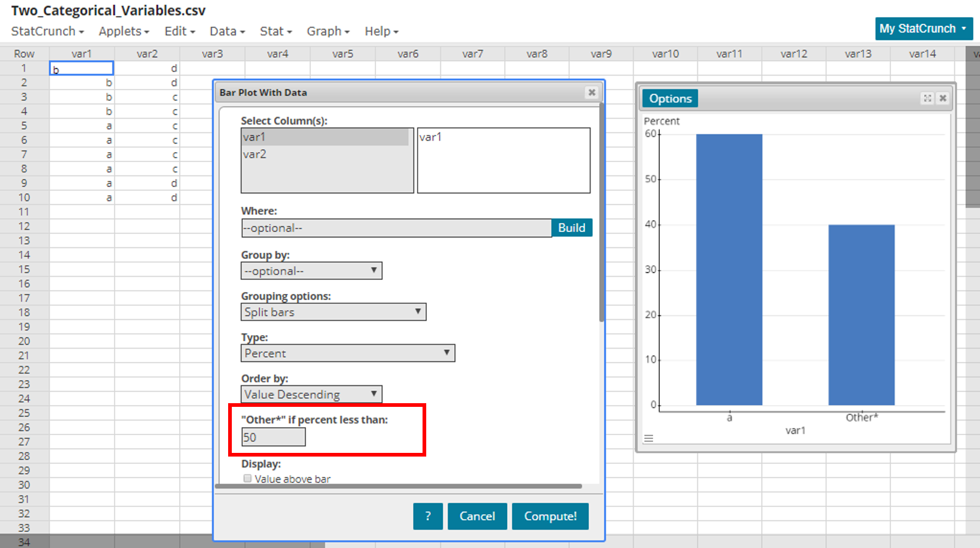Click the Other percent threshold input field
This screenshot has width=980, height=548.
tap(274, 438)
